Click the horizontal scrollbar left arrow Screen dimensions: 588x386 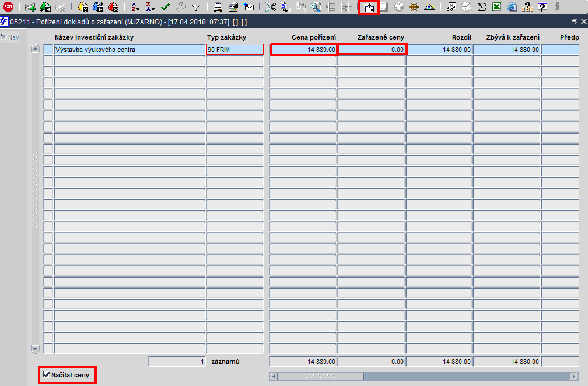click(274, 376)
